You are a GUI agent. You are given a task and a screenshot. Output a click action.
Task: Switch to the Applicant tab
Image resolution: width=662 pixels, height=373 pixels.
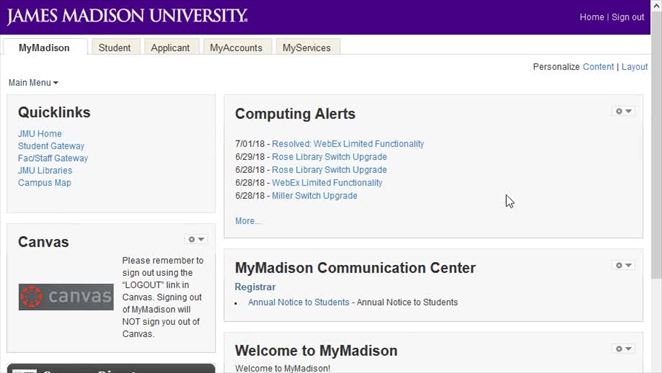click(x=170, y=48)
